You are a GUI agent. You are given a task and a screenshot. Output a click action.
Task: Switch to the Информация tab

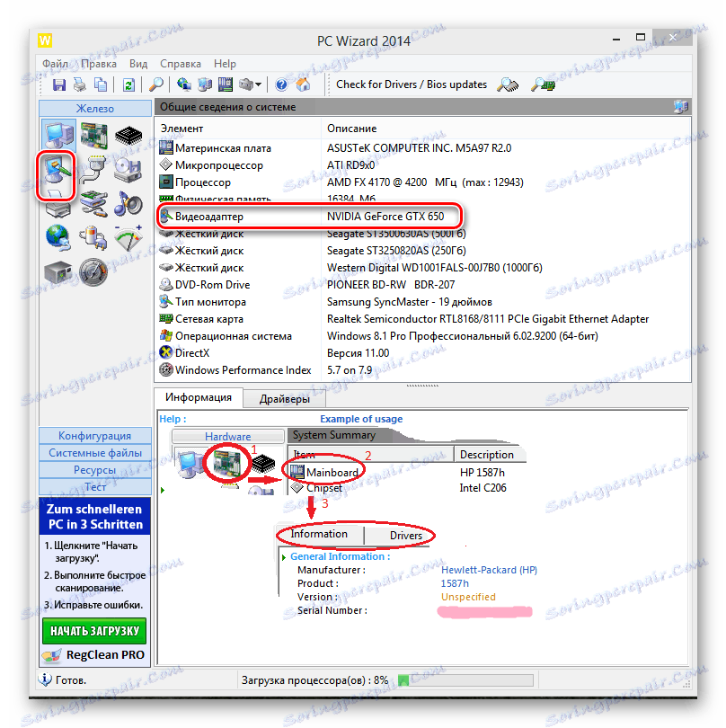click(199, 397)
